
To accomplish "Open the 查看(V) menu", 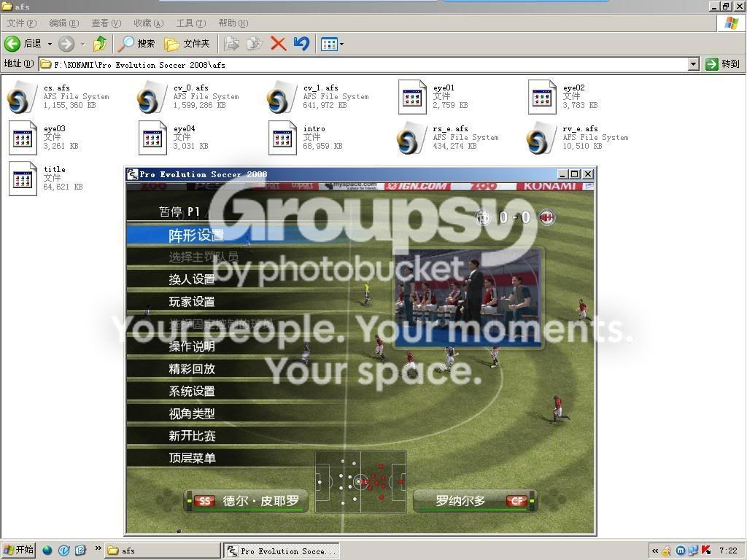I will pyautogui.click(x=107, y=23).
